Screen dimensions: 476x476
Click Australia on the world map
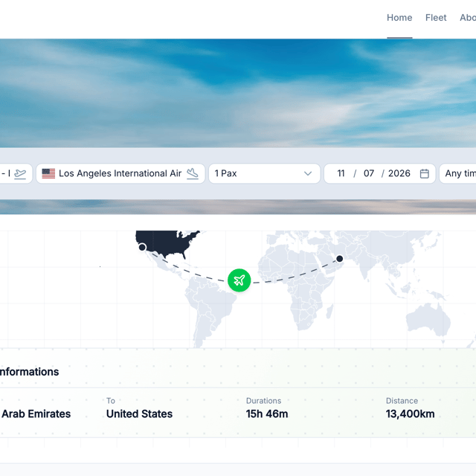tap(428, 321)
